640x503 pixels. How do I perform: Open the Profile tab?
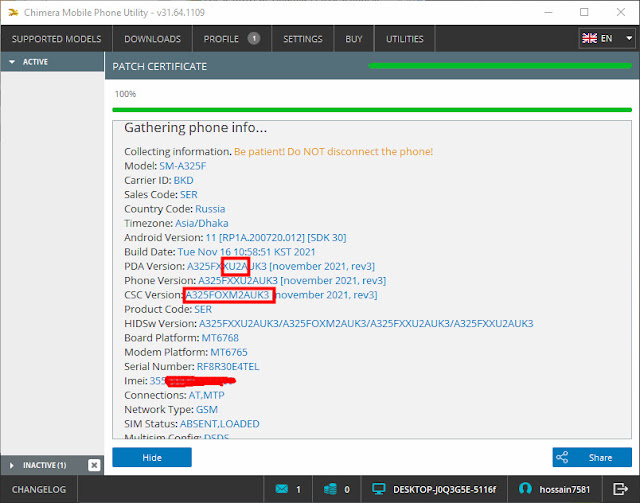coord(231,39)
